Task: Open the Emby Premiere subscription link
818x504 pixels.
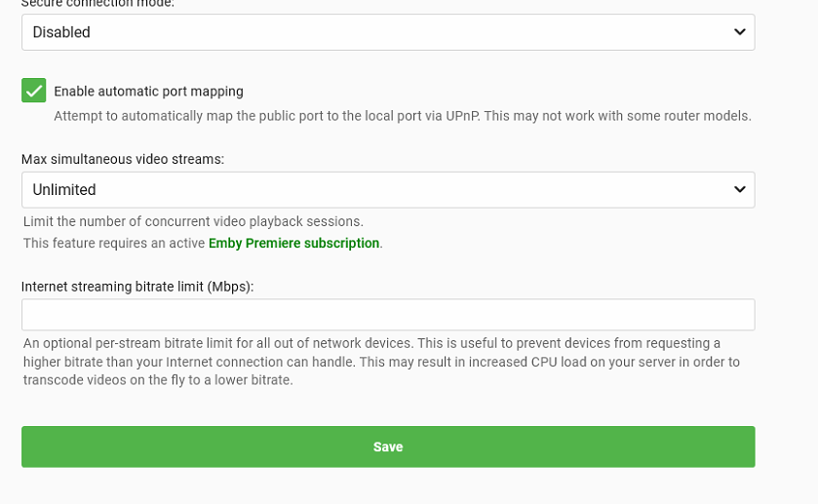Action: (x=293, y=243)
